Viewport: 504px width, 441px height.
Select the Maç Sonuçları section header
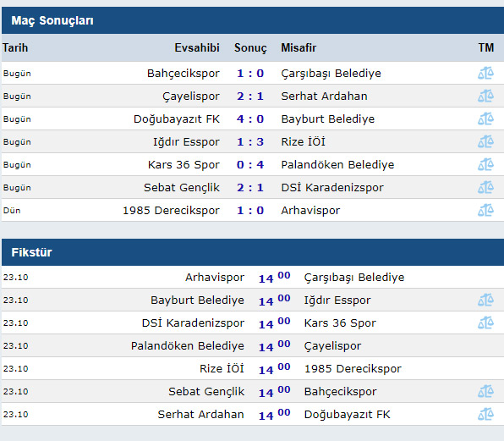[253, 20]
